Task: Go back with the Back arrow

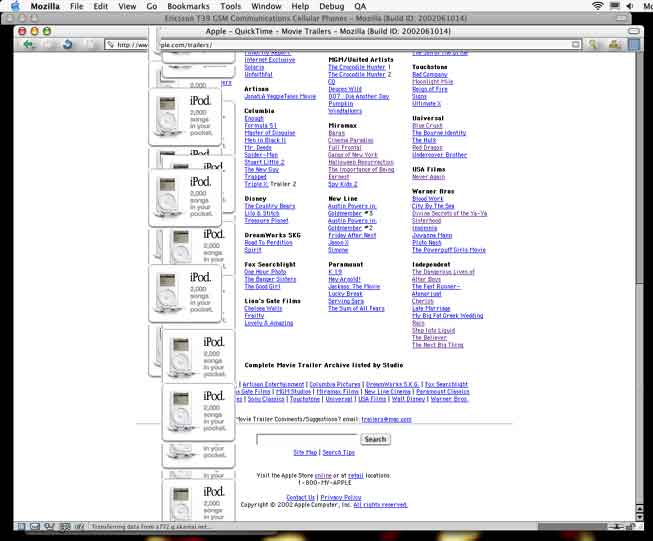Action: pyautogui.click(x=28, y=44)
